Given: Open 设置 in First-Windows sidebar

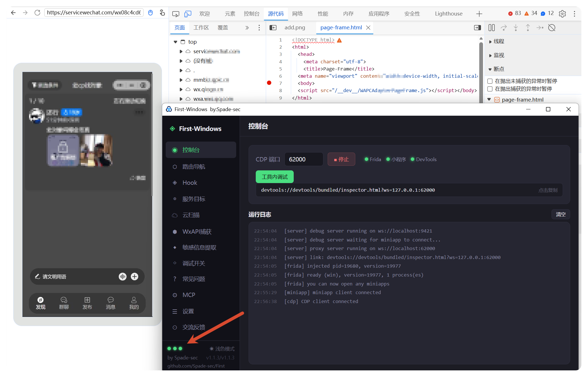Looking at the screenshot, I should tap(201, 311).
